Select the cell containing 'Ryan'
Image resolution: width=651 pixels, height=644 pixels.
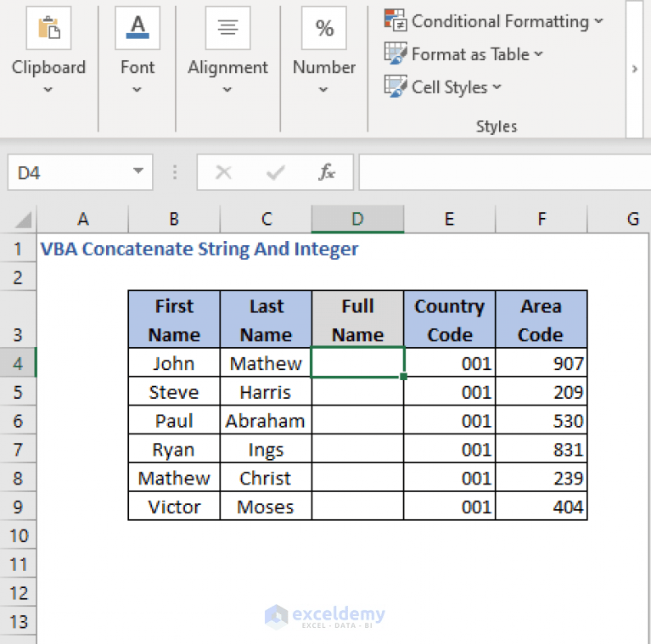174,449
